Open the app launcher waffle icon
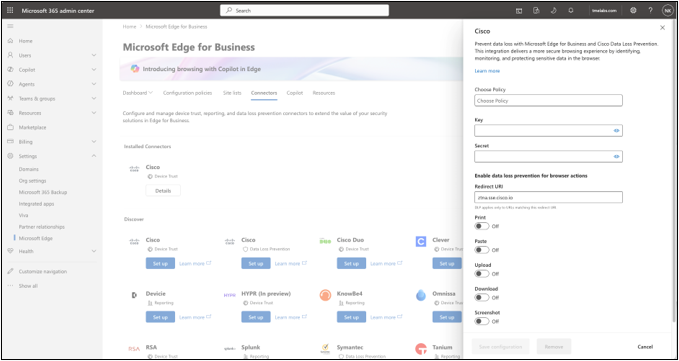Image resolution: width=679 pixels, height=361 pixels. tap(10, 10)
